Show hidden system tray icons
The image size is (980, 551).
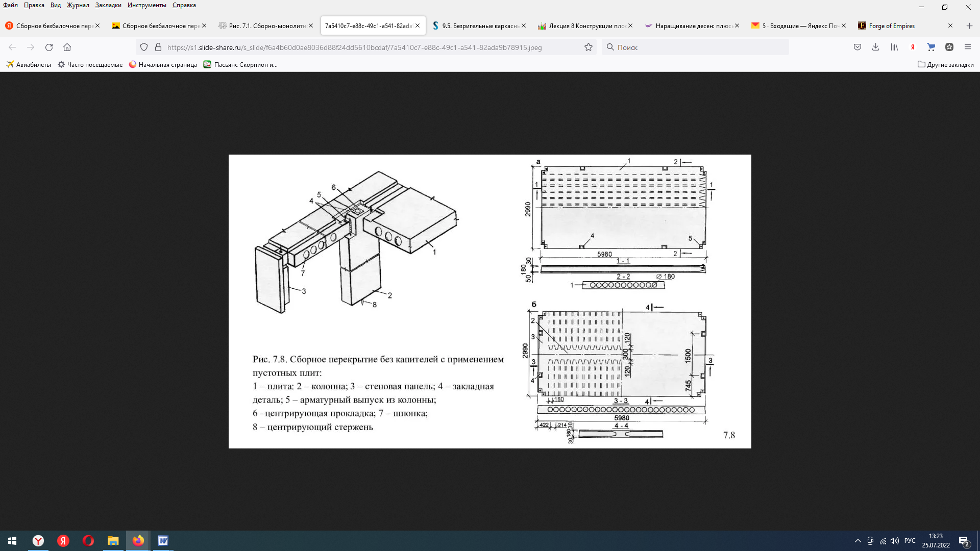(858, 541)
